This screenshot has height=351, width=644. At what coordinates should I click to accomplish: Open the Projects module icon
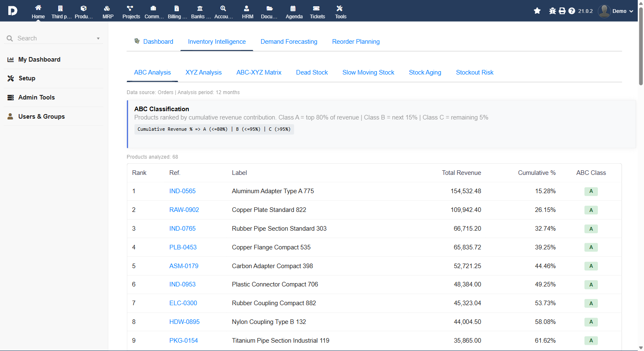coord(131,8)
